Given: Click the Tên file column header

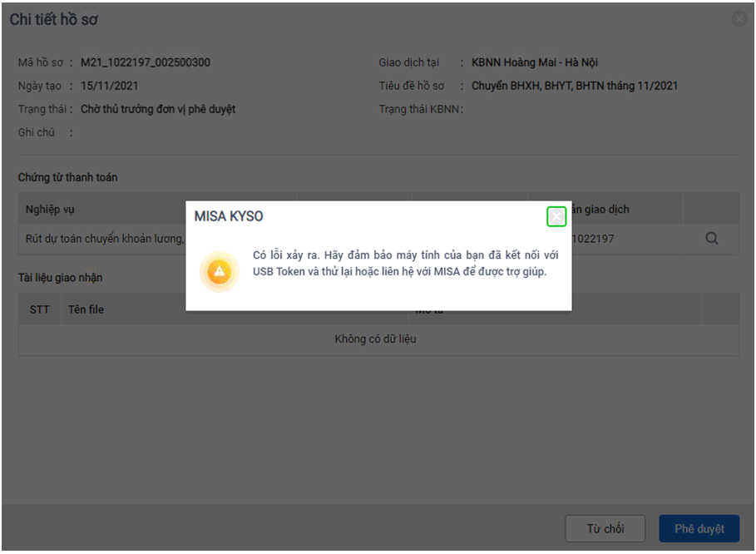Looking at the screenshot, I should pyautogui.click(x=86, y=309).
